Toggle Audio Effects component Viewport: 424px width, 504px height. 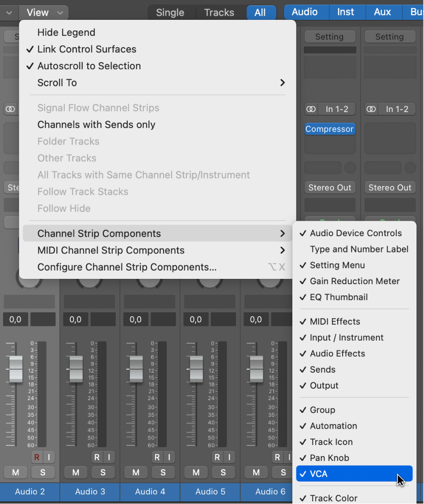click(354, 354)
